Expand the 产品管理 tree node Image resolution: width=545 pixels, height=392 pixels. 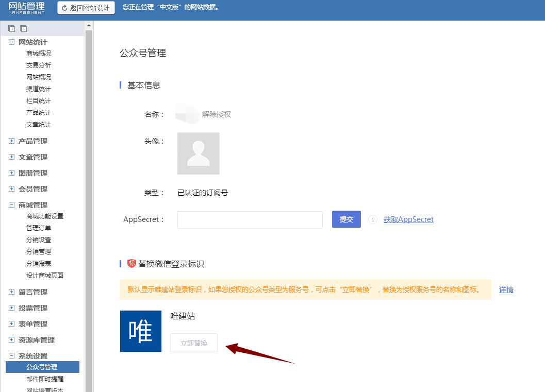click(x=11, y=141)
